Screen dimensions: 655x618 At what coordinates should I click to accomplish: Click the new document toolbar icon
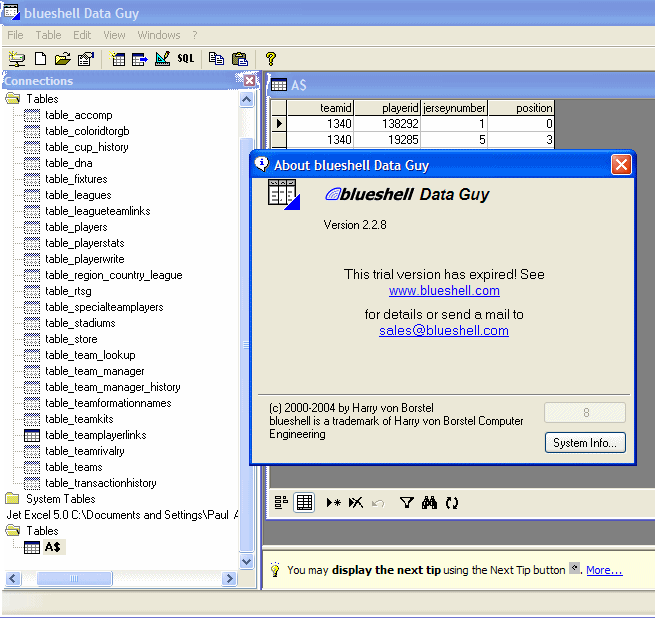41,59
